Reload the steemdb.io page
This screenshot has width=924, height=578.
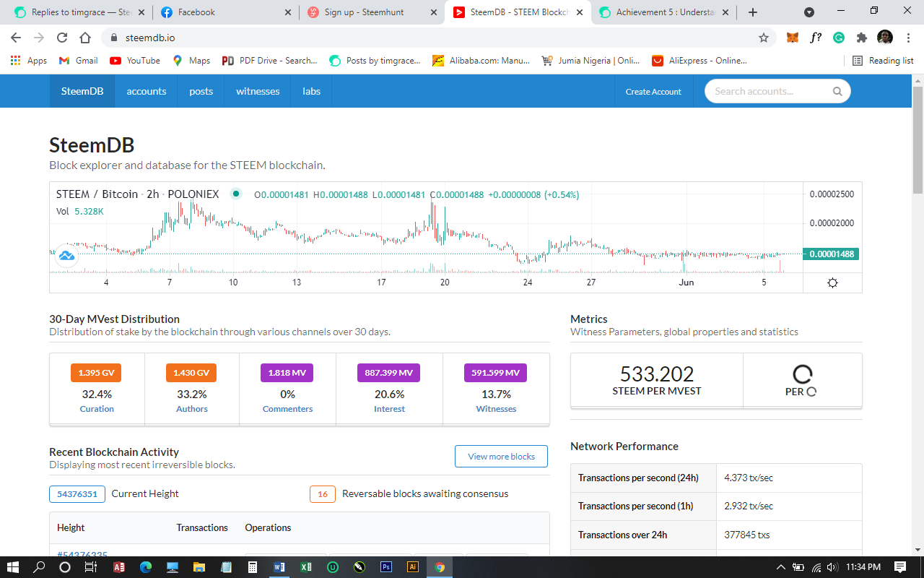62,38
